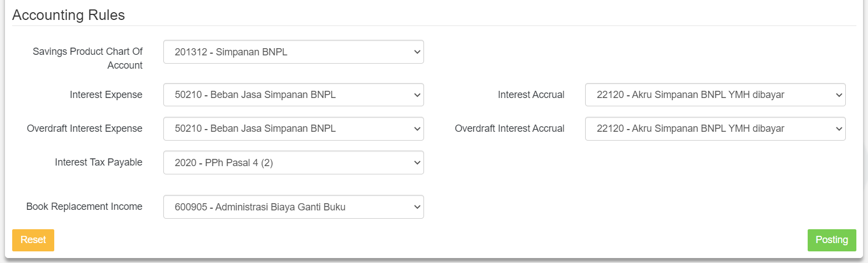
Task: Click the Accounting Rules heading
Action: point(69,16)
